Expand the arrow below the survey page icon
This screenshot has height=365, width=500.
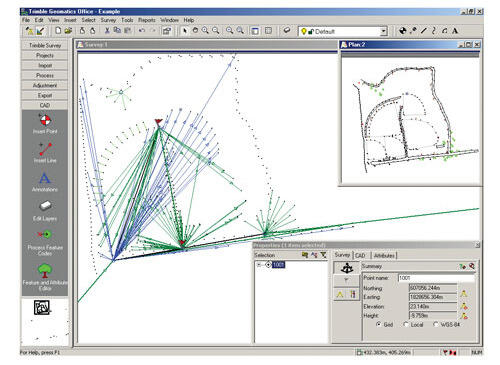(346, 280)
